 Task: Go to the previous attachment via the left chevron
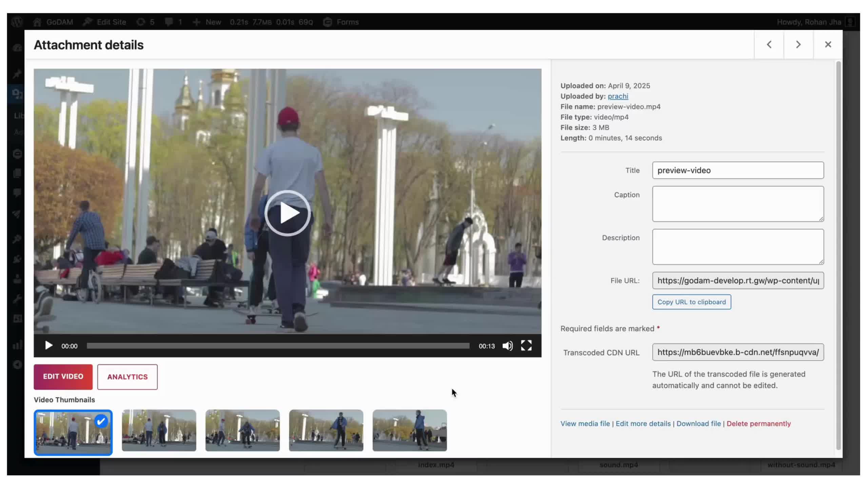click(x=769, y=44)
